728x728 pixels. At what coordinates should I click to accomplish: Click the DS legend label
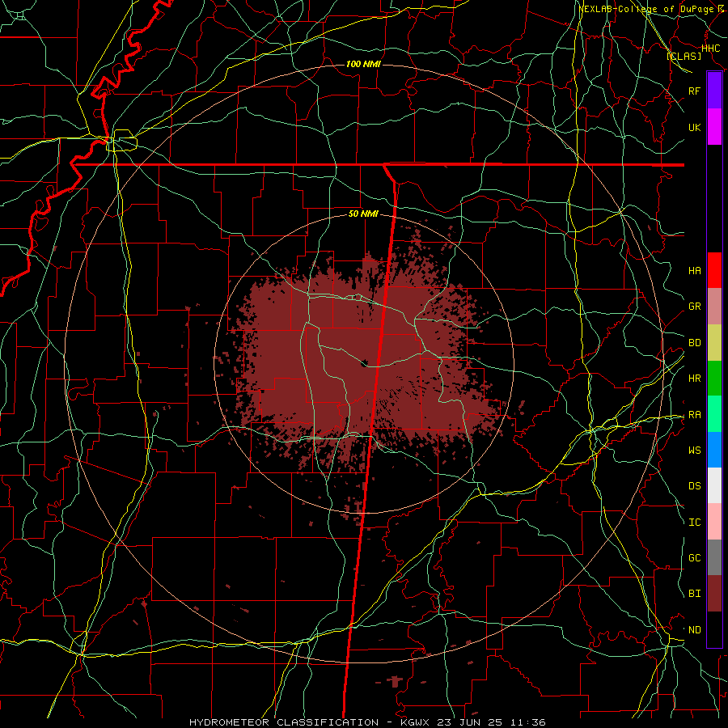(694, 486)
